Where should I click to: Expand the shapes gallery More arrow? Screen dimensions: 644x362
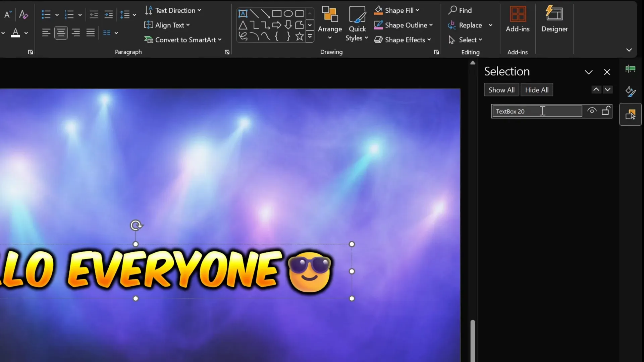[310, 36]
